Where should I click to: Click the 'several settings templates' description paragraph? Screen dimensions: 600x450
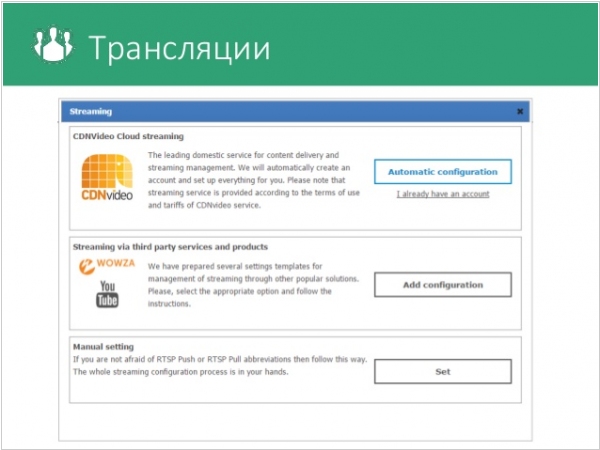coord(253,285)
